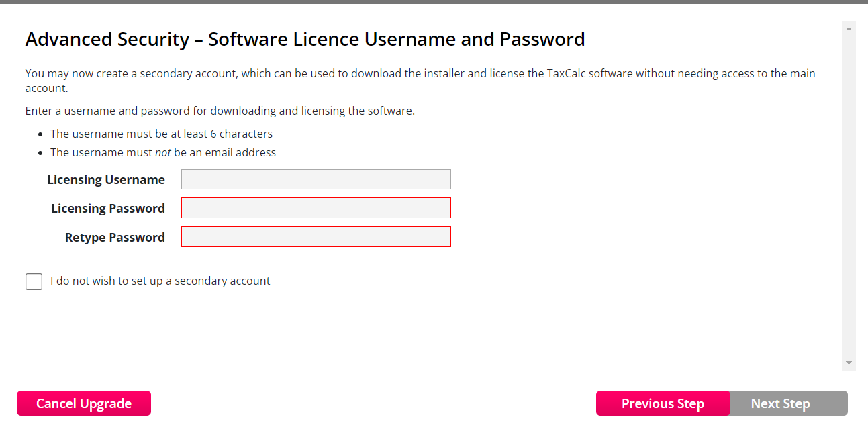
Task: Click the "Retype Password" label text
Action: (115, 238)
